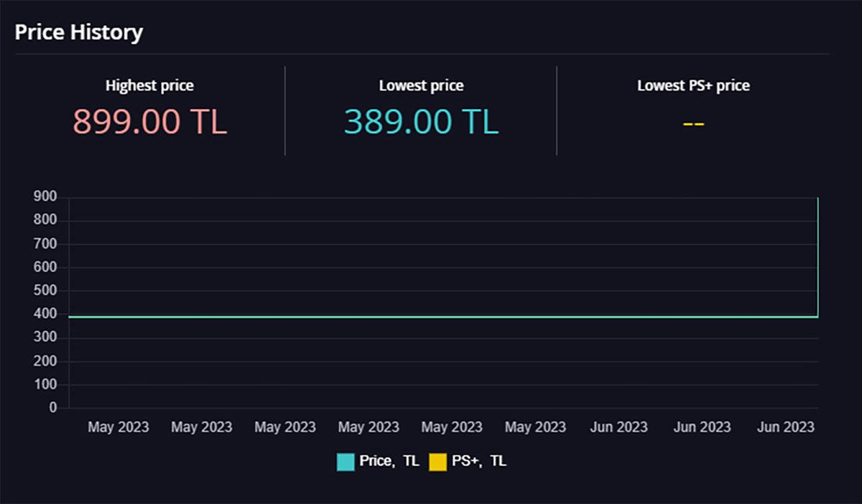Click the teal Price legend color box
Viewport: 862px width, 504px height.
tap(346, 462)
